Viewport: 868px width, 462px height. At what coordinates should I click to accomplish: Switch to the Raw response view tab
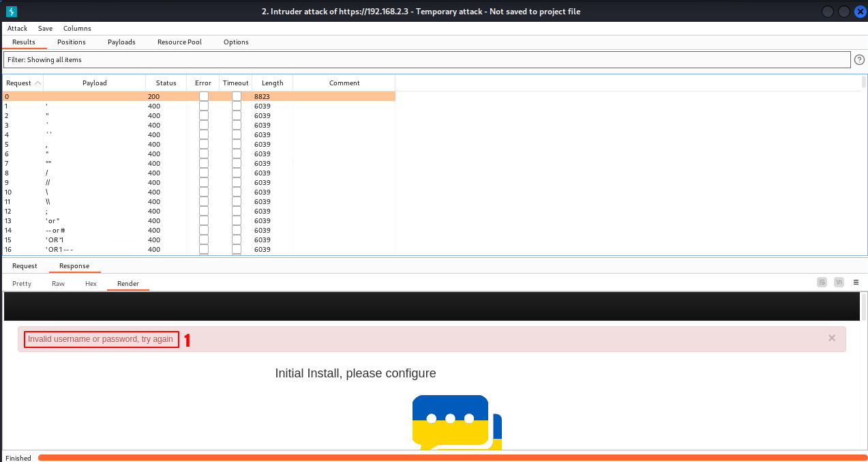pyautogui.click(x=58, y=283)
